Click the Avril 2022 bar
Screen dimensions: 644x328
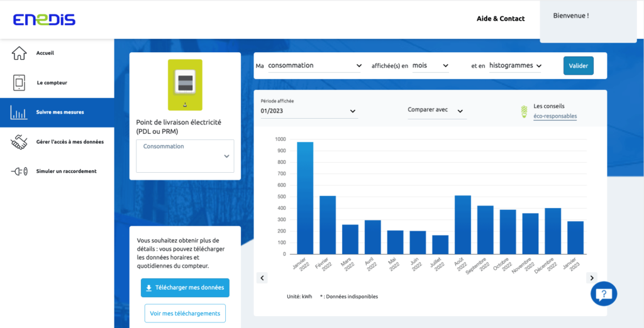(x=373, y=237)
